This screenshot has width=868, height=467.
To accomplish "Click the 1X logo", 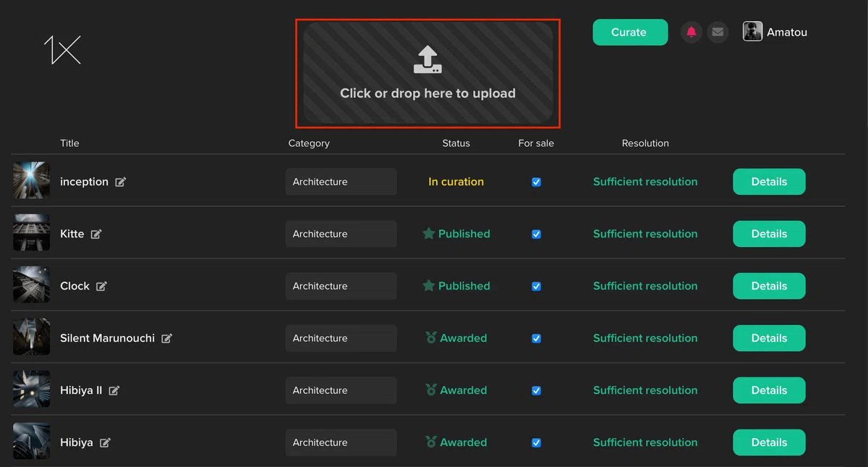I will [x=62, y=50].
